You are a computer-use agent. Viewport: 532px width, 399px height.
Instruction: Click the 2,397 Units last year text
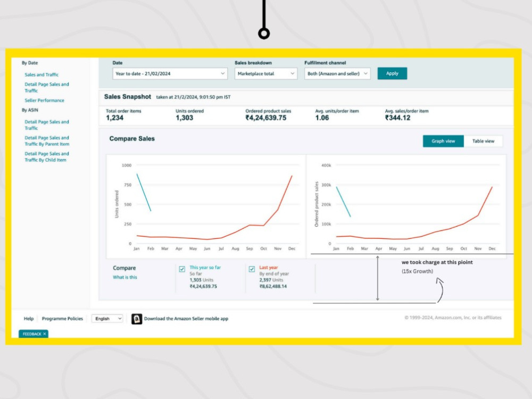pyautogui.click(x=271, y=280)
